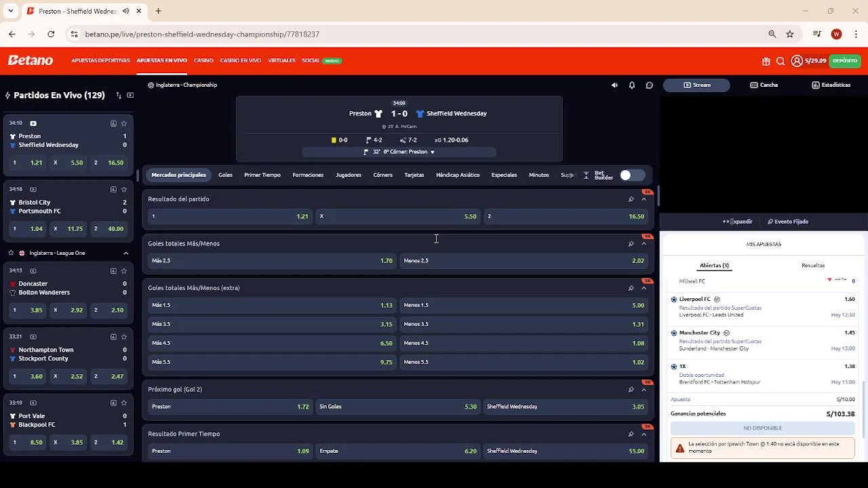Pin the Goles totales Más/Menos market

pyautogui.click(x=631, y=244)
